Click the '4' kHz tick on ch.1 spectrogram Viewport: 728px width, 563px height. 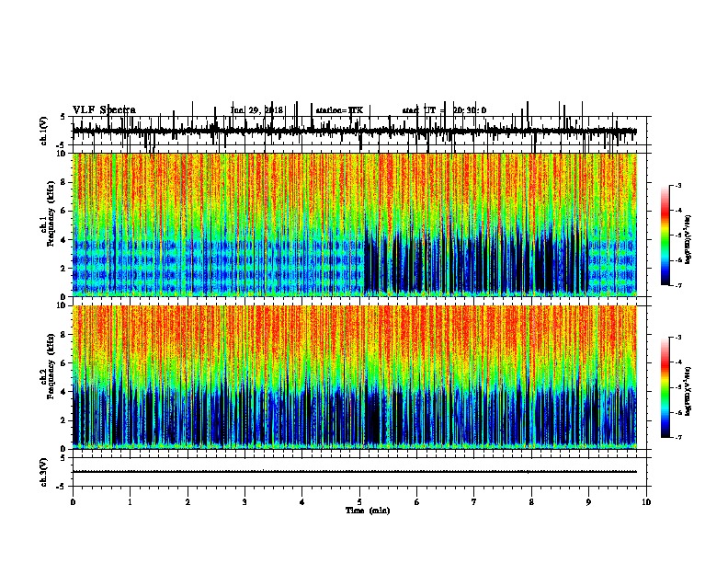[x=64, y=240]
